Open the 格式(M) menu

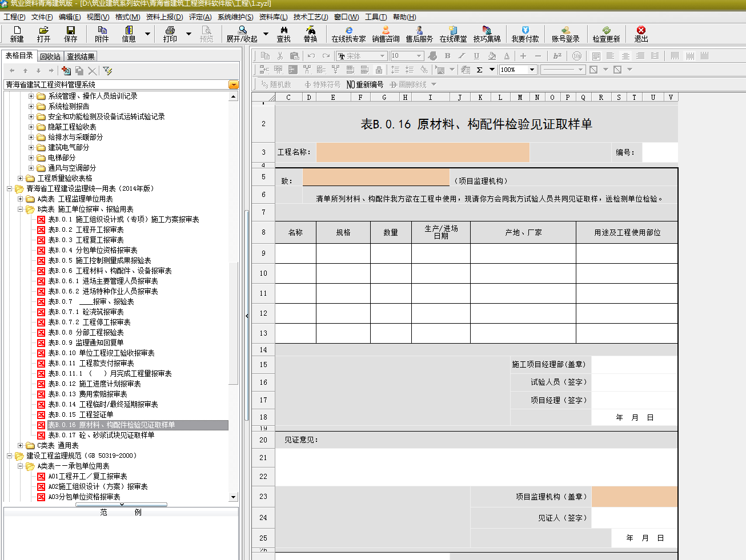tap(127, 17)
